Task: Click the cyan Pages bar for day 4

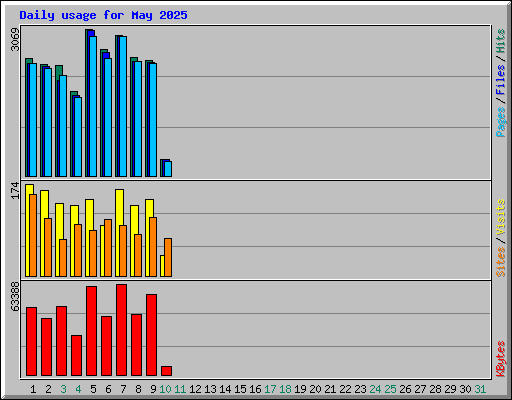Action: coord(78,137)
